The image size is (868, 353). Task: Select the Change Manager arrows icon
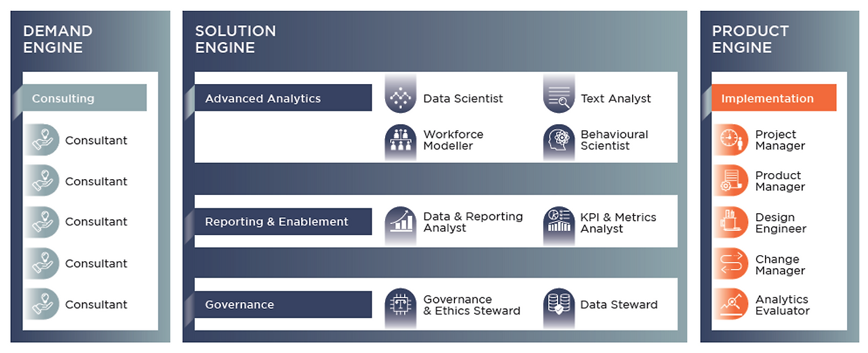click(x=730, y=264)
